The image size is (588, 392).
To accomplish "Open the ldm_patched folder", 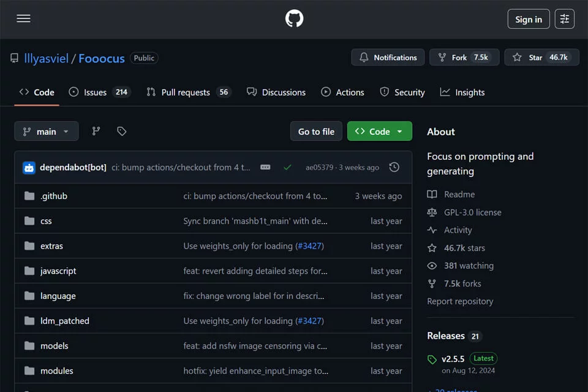I will pos(65,321).
